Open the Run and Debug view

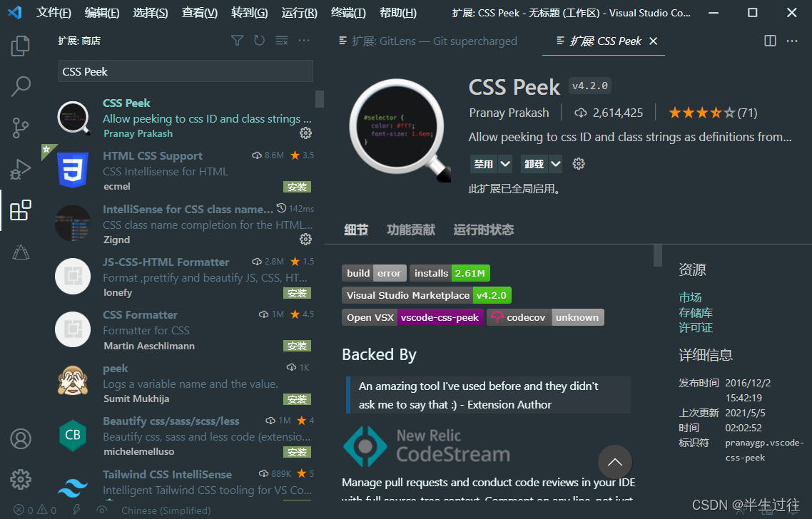[x=20, y=169]
